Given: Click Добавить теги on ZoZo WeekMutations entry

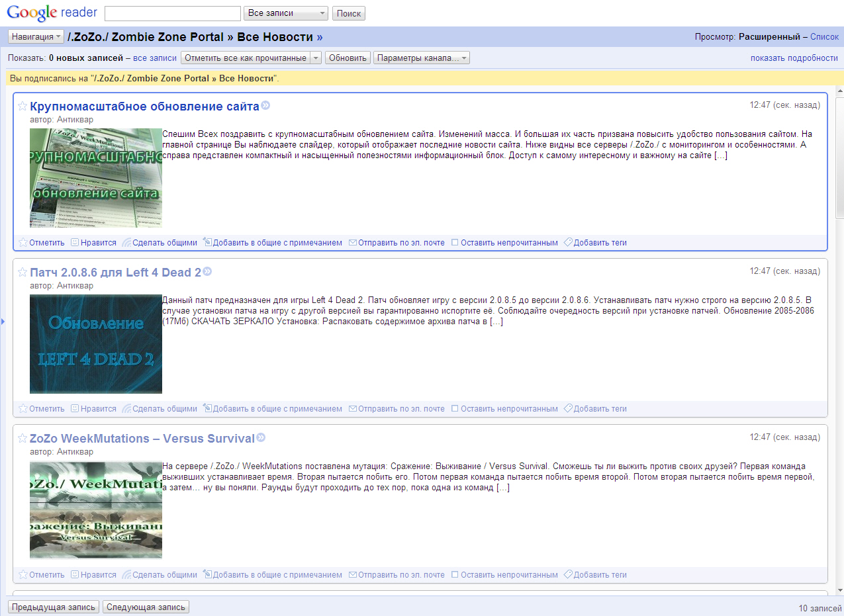Looking at the screenshot, I should coord(595,575).
